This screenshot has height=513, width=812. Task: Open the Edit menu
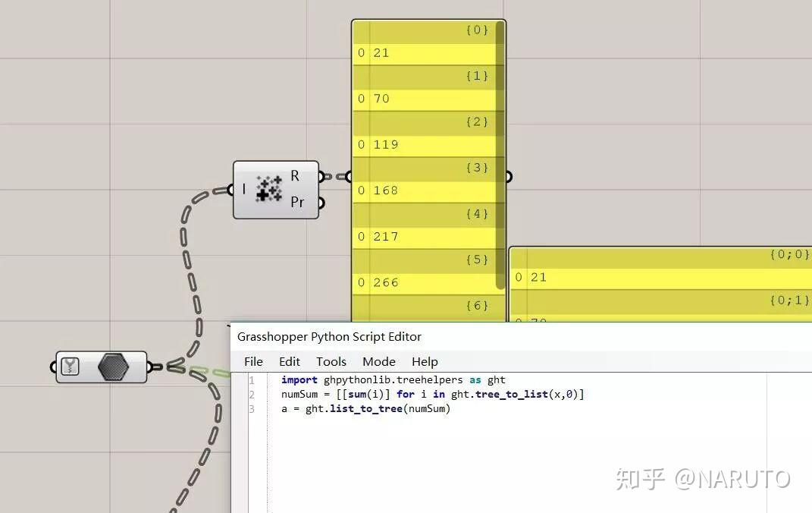(x=289, y=361)
